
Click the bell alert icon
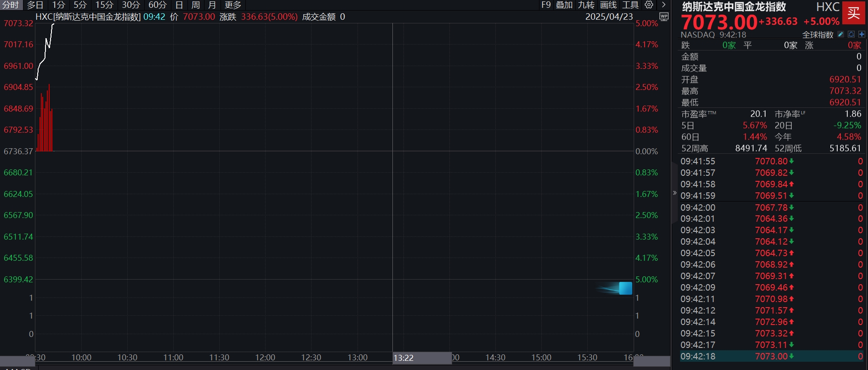coord(851,34)
